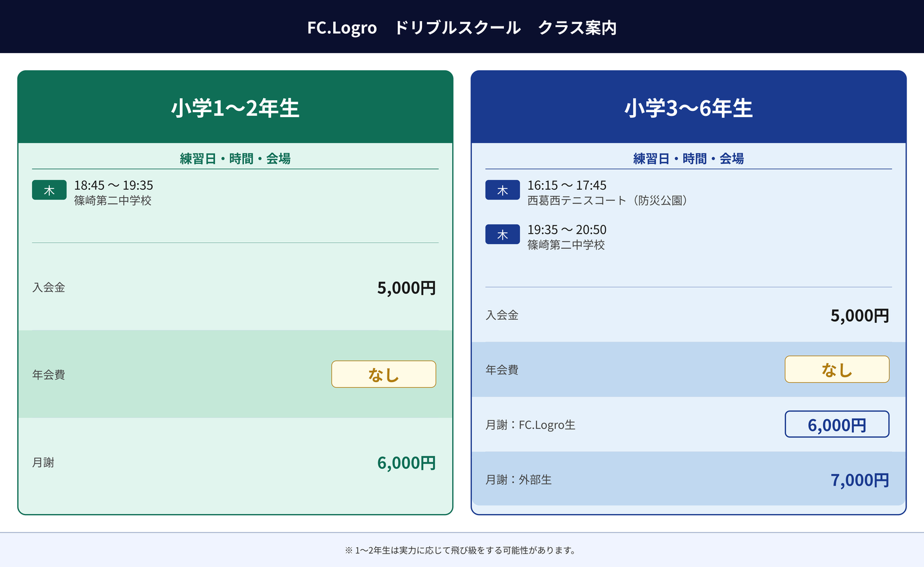
Task: Click the 木 badge beside 18:45 ～ 19:35
Action: [49, 190]
